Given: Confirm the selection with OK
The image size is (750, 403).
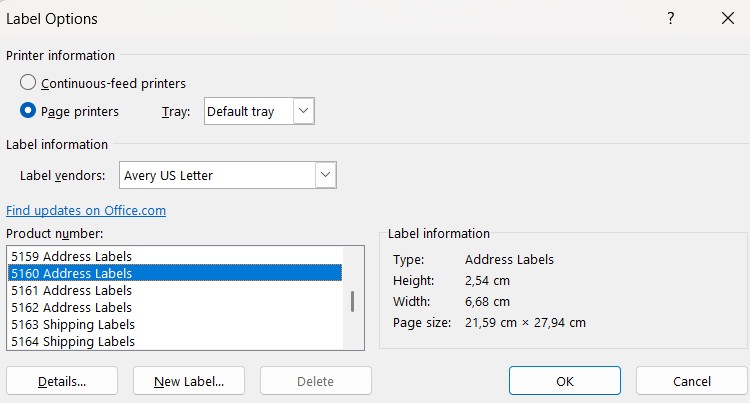Looking at the screenshot, I should (565, 381).
